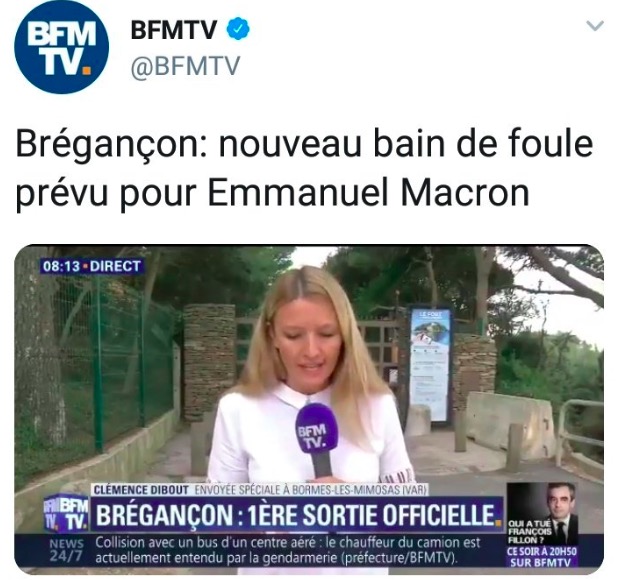Click the BRÉGANÇON : 1ÈRE SORTIE OFFICIELLE headline
Viewport: 618px width, 580px height.
[295, 515]
